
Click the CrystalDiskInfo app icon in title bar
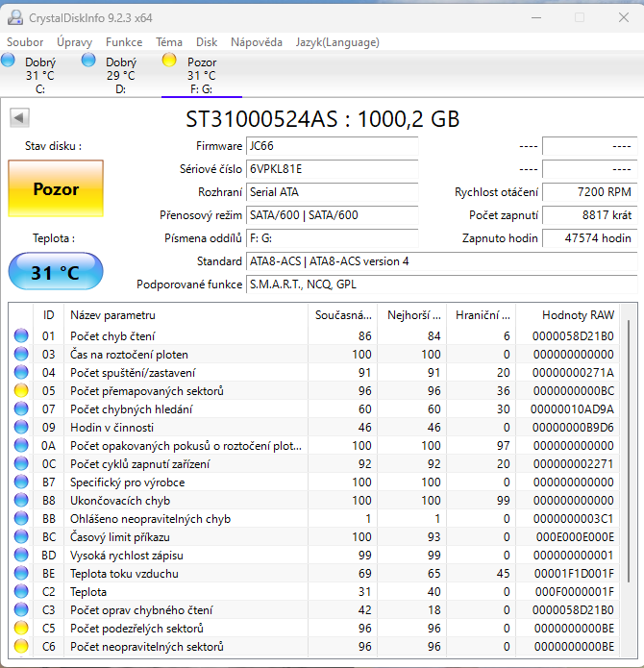[15, 16]
